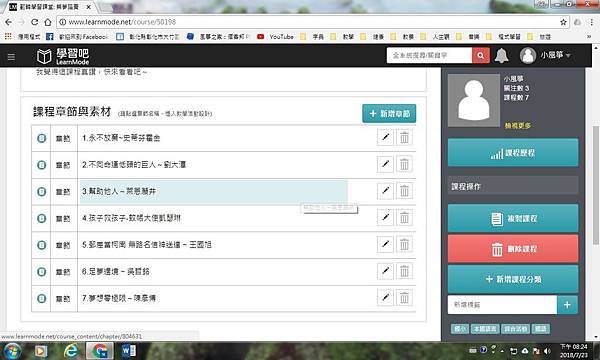The height and width of the screenshot is (360, 600).
Task: Delete chapter 7 with its trash icon
Action: 404,298
